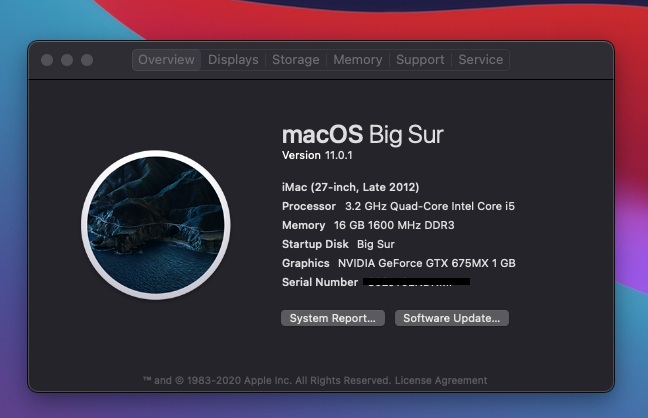The width and height of the screenshot is (648, 418).
Task: Click the Serial Number label
Action: pos(320,282)
